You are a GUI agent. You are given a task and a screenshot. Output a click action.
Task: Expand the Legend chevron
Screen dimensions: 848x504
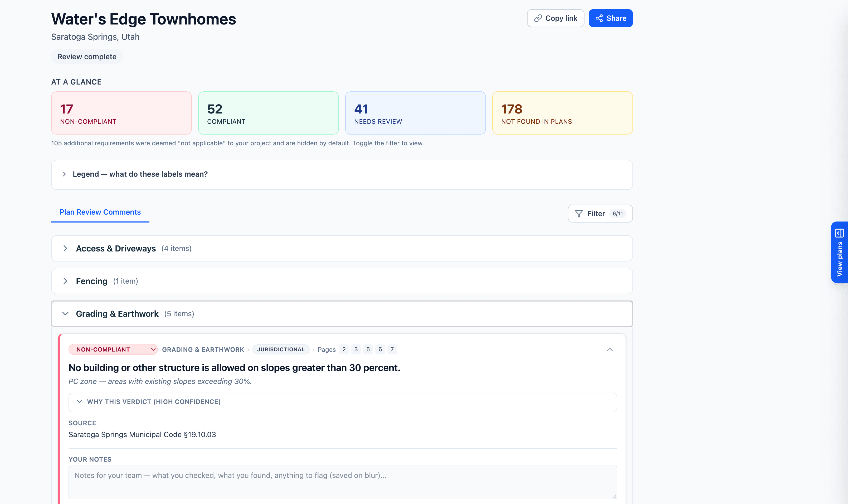click(64, 174)
